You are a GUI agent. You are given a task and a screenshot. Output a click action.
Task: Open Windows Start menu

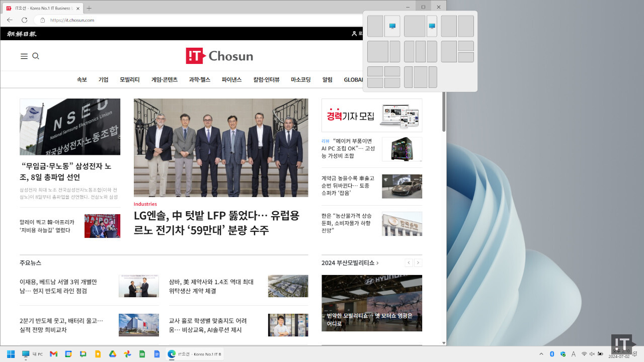click(11, 354)
